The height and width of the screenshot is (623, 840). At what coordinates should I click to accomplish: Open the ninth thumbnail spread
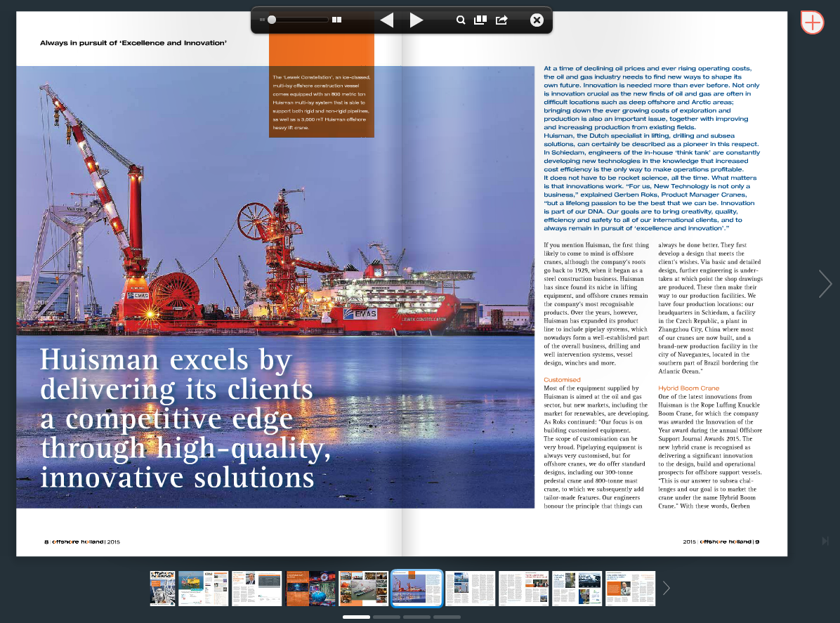point(577,588)
